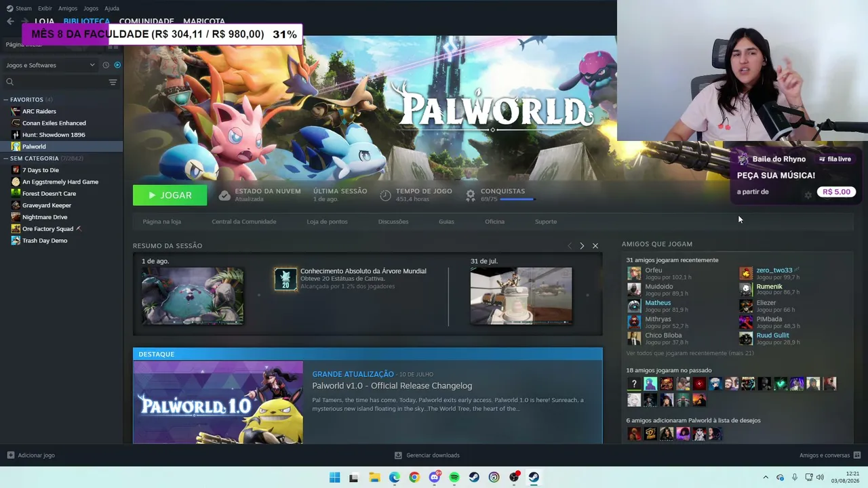
Task: Select Conan Exiles Enhanced in the list
Action: click(54, 123)
